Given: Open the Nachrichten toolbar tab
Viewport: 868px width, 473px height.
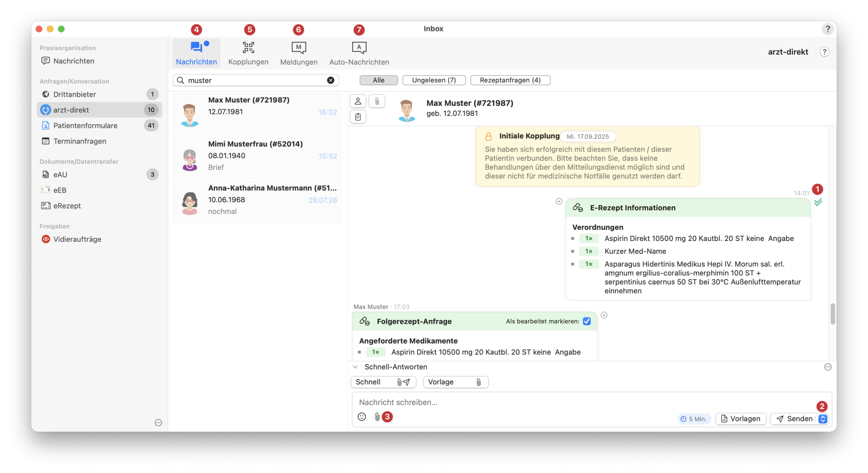Looking at the screenshot, I should click(x=196, y=53).
